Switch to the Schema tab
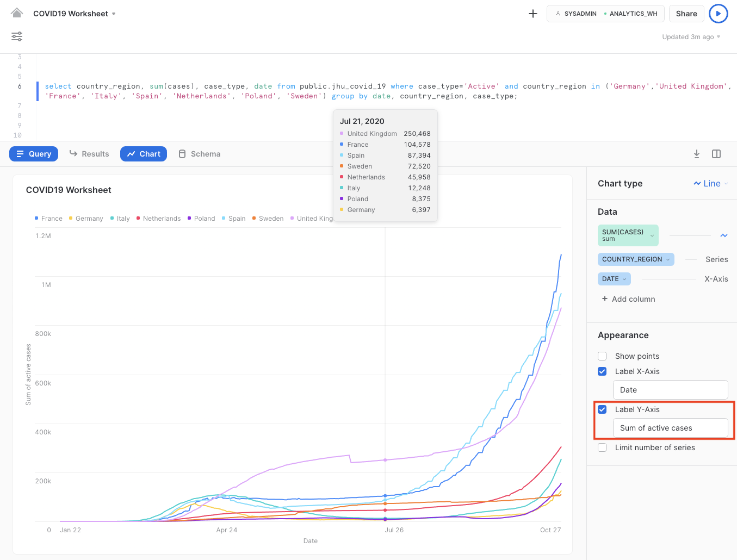Image resolution: width=737 pixels, height=560 pixels. tap(200, 154)
